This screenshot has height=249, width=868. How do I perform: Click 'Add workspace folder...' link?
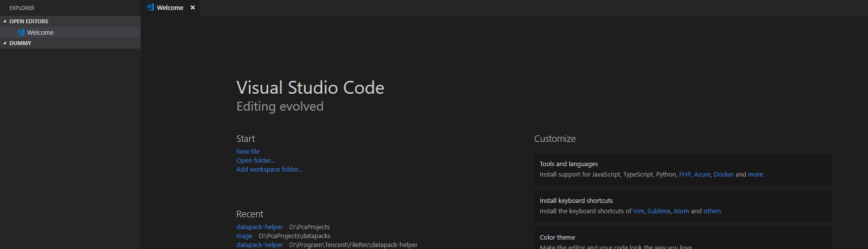(269, 169)
